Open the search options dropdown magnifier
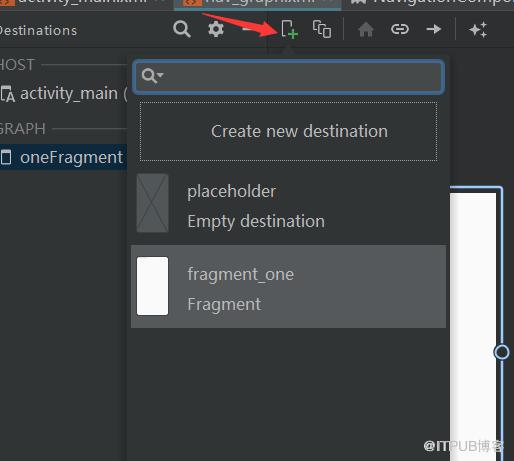This screenshot has height=461, width=514. [152, 76]
